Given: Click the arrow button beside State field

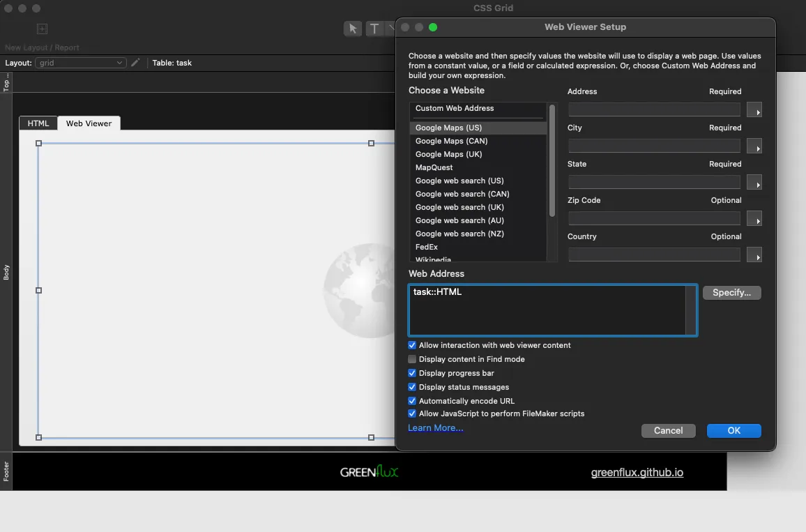Looking at the screenshot, I should 754,183.
